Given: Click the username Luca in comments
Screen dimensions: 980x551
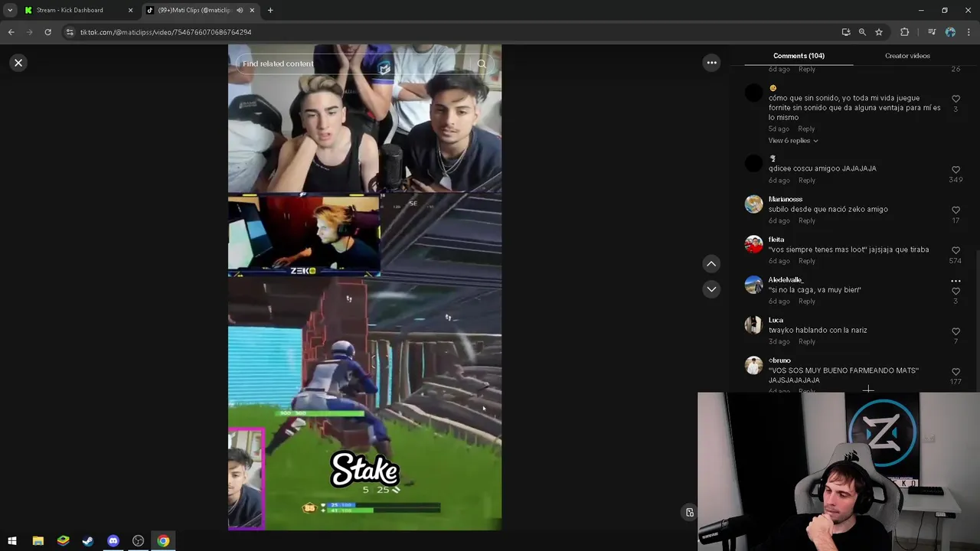Looking at the screenshot, I should 776,320.
